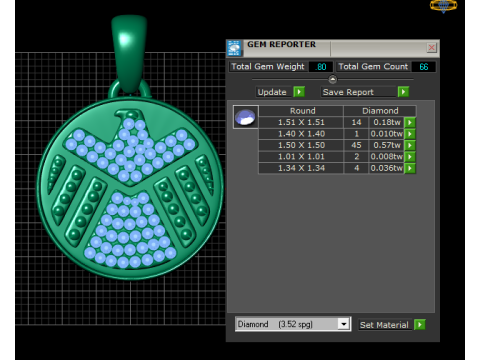This screenshot has height=360, width=480.
Task: Close the Gem Reporter panel
Action: (x=431, y=48)
